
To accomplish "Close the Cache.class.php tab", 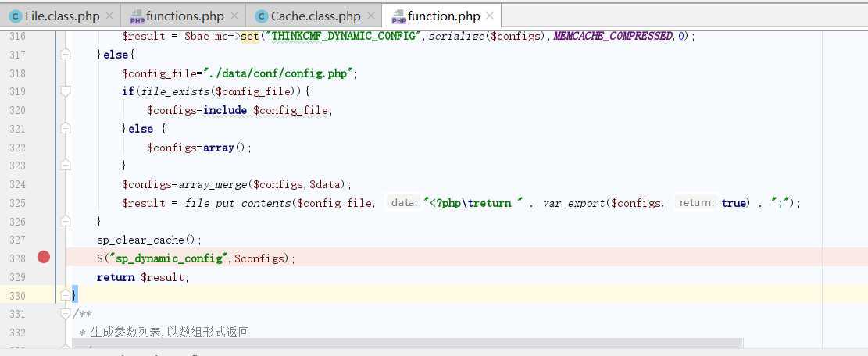I will click(371, 16).
